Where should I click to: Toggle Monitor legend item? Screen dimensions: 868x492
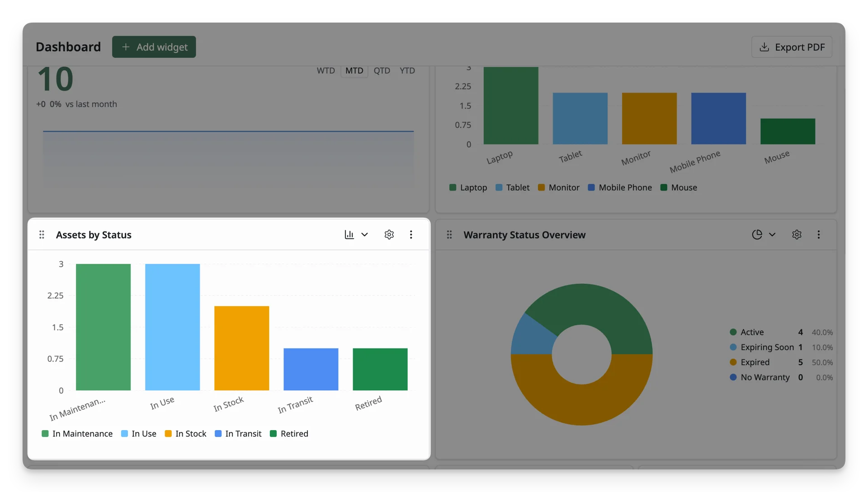click(x=558, y=187)
